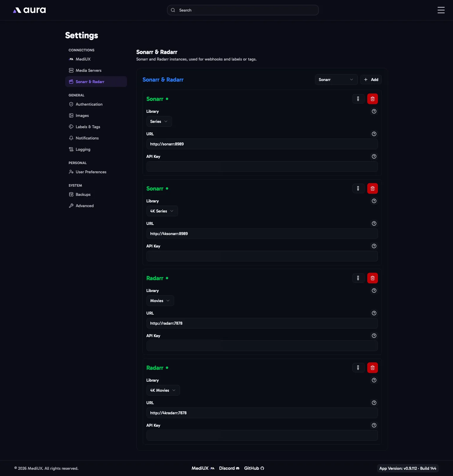The width and height of the screenshot is (453, 476).
Task: Show help for http://4ksonarr:8989 URL field
Action: coord(374,223)
